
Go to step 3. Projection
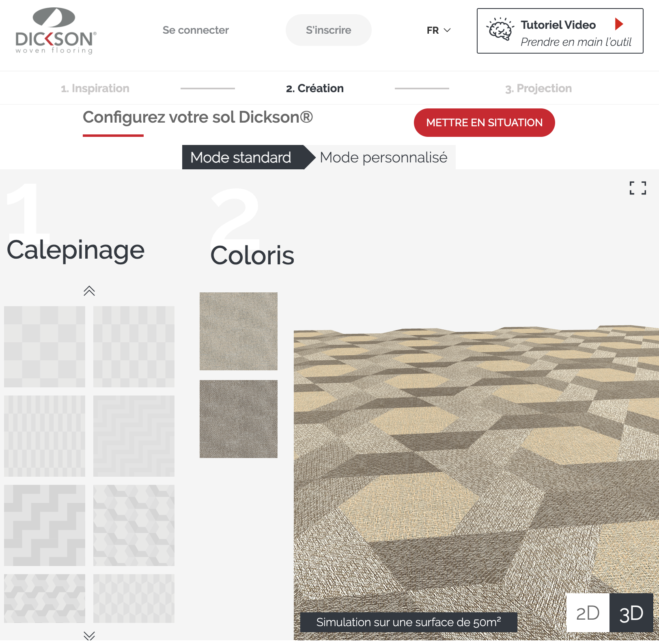(x=538, y=88)
